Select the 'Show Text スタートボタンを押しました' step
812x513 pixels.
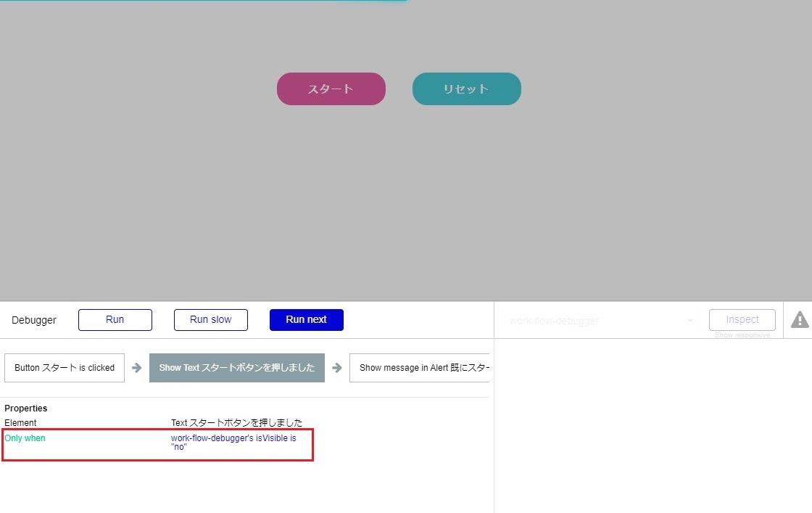pos(236,368)
